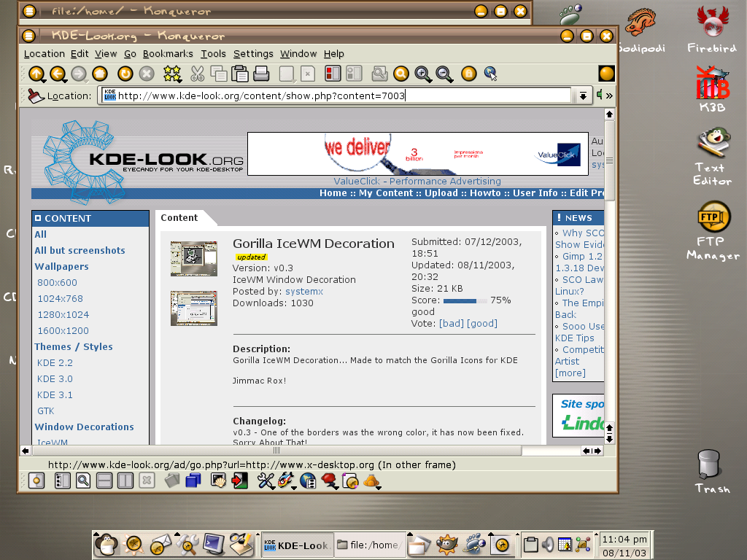Expand the location history dropdown
Viewport: 747px width, 560px height.
583,96
